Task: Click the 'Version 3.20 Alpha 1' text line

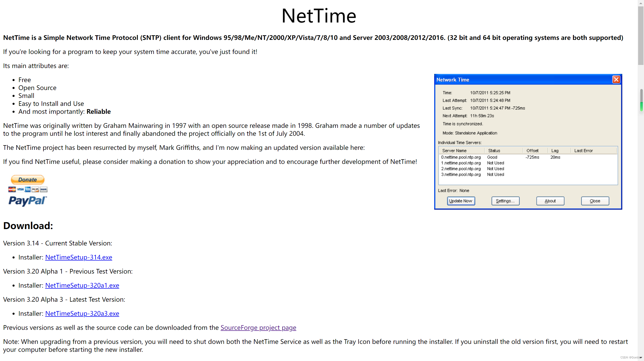Action: tap(68, 271)
